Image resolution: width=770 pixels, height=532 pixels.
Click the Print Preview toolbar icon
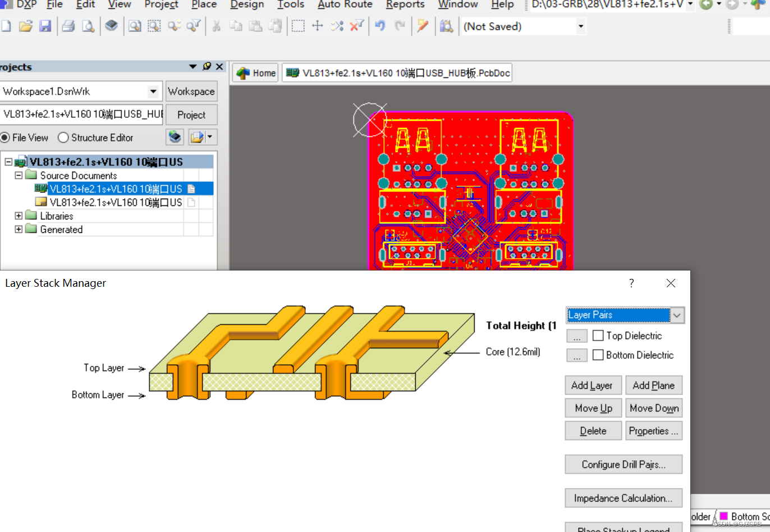point(88,26)
